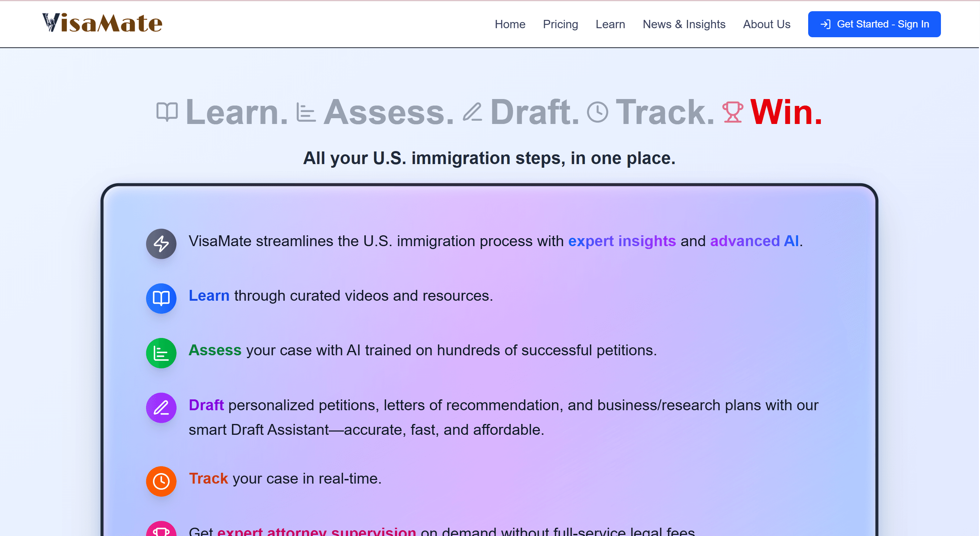Click the chart icon beside Assess heading
The width and height of the screenshot is (980, 536).
click(306, 112)
